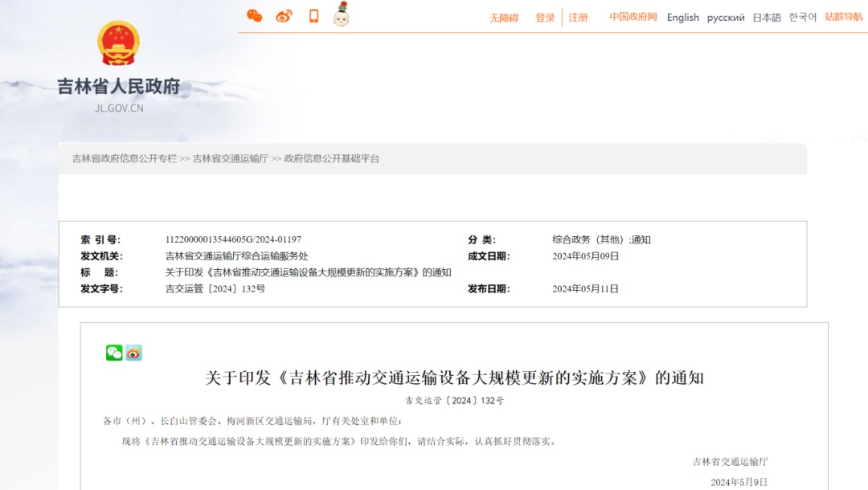Switch language to 한국어
868x490 pixels.
pos(803,17)
